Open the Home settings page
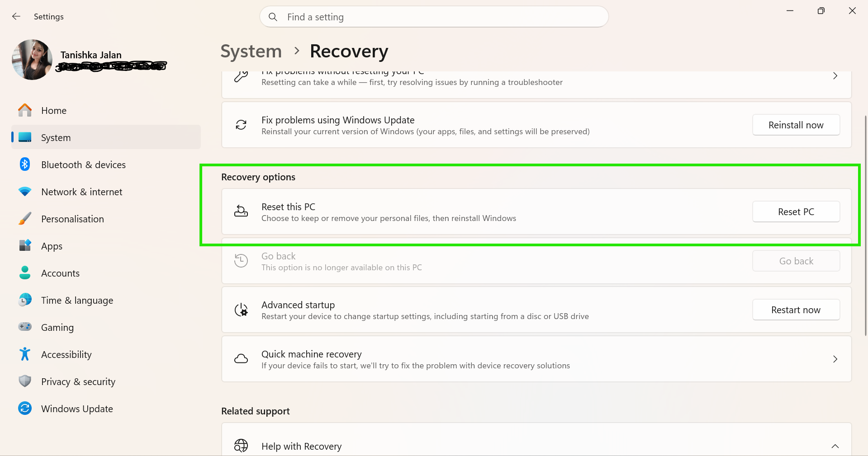868x456 pixels. (106, 110)
